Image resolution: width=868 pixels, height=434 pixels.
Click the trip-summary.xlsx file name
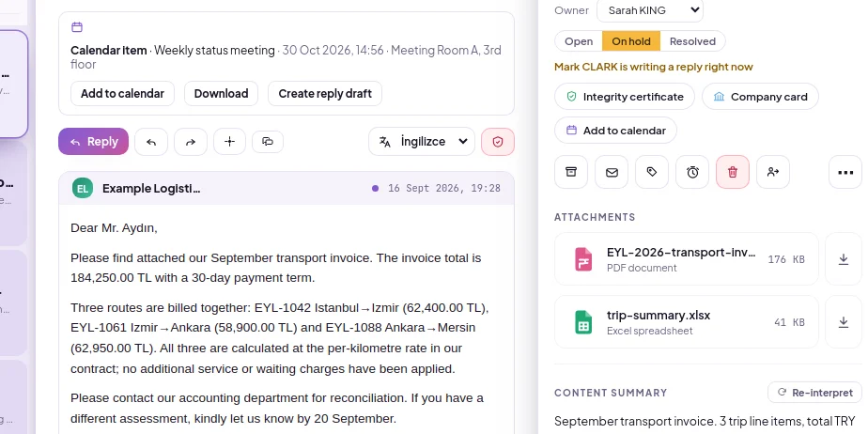coord(659,316)
